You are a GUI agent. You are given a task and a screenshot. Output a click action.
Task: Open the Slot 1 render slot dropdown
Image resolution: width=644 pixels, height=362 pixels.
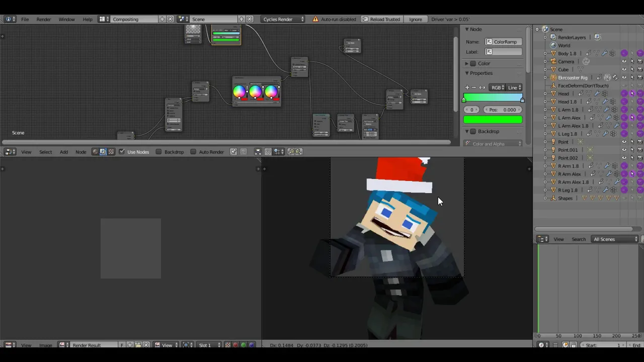point(209,345)
